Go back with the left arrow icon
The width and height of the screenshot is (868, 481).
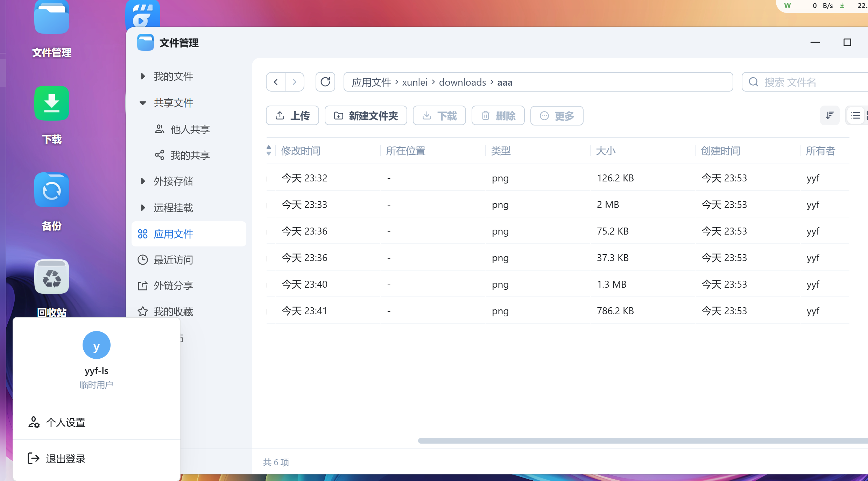tap(276, 82)
